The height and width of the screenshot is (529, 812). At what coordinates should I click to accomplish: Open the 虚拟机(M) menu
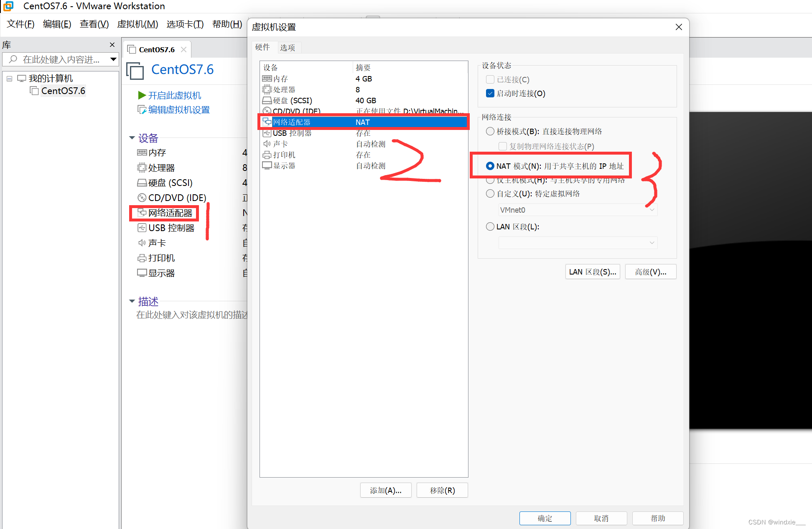(137, 24)
